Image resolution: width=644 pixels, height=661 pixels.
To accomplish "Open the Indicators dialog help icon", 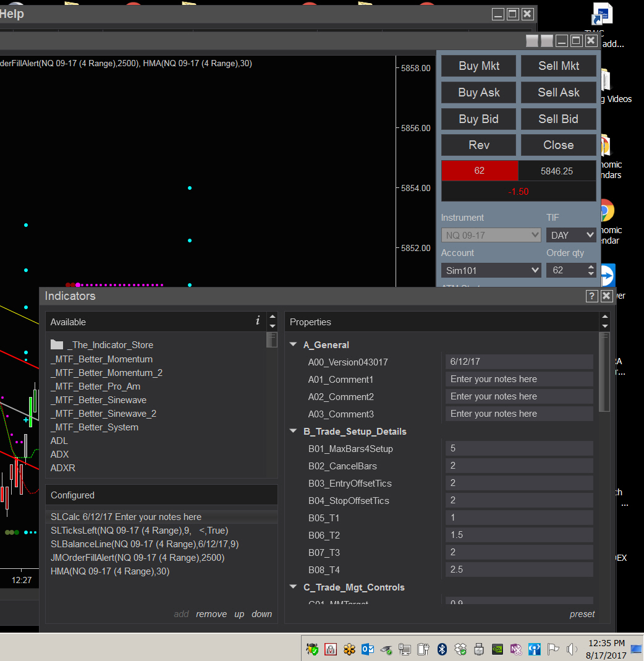I will point(591,296).
